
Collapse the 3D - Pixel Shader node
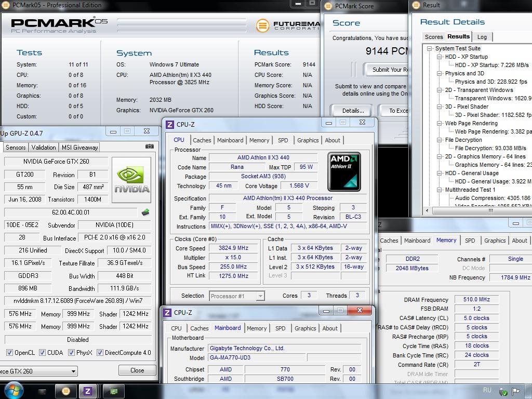click(x=439, y=107)
